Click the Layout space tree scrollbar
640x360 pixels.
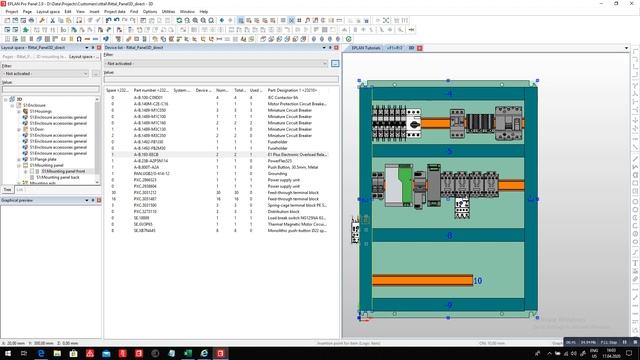[x=97, y=141]
